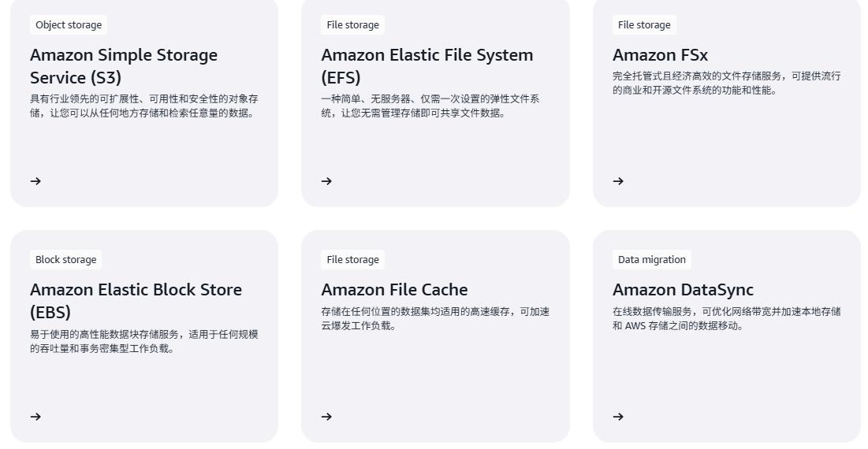
Task: Click the Block storage tag on EBS card
Action: tap(65, 260)
